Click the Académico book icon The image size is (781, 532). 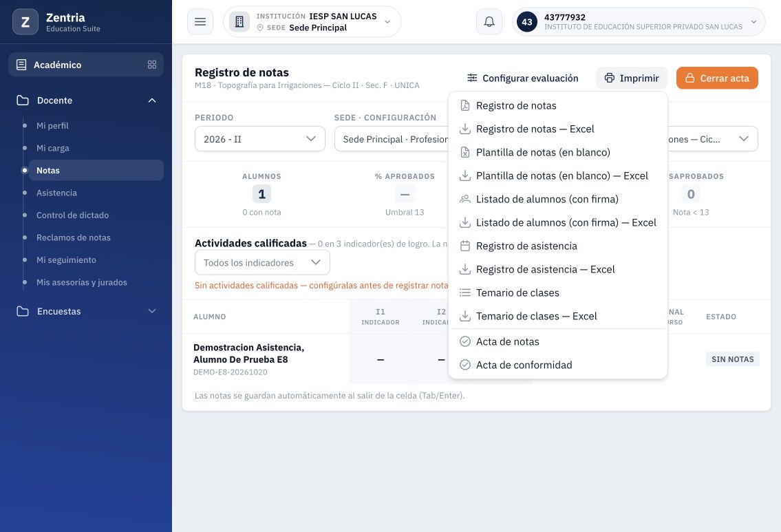click(x=21, y=65)
